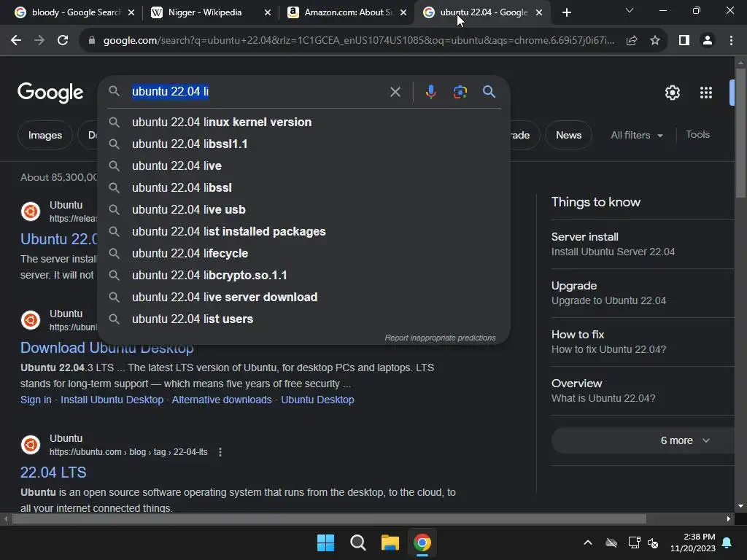This screenshot has height=560, width=747.
Task: Select suggestion linux kernel version
Action: pos(303,122)
